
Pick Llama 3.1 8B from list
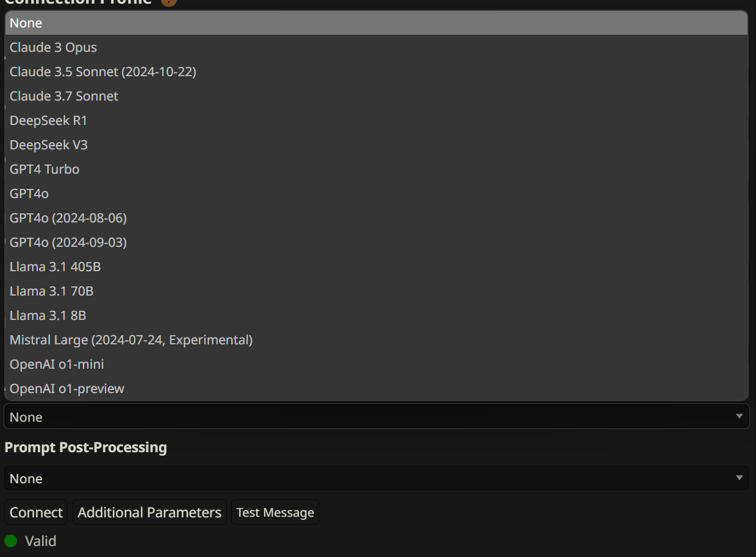click(x=376, y=316)
